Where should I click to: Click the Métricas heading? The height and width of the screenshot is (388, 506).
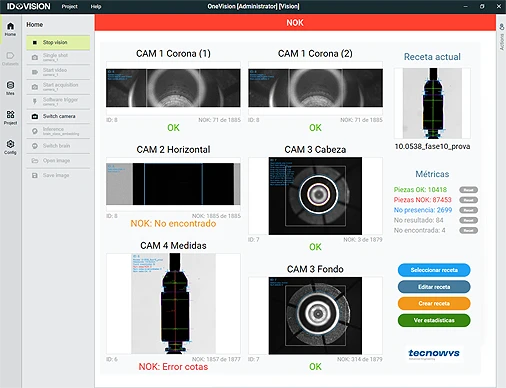click(x=432, y=174)
